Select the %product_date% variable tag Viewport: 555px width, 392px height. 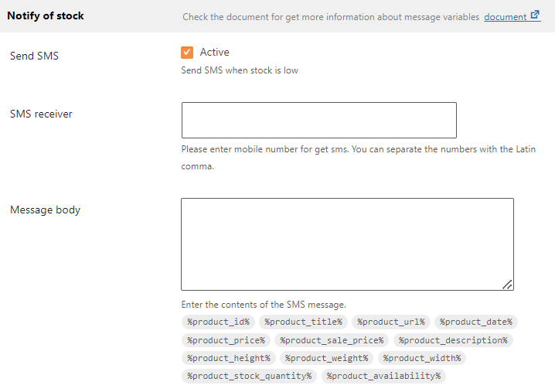pos(475,322)
